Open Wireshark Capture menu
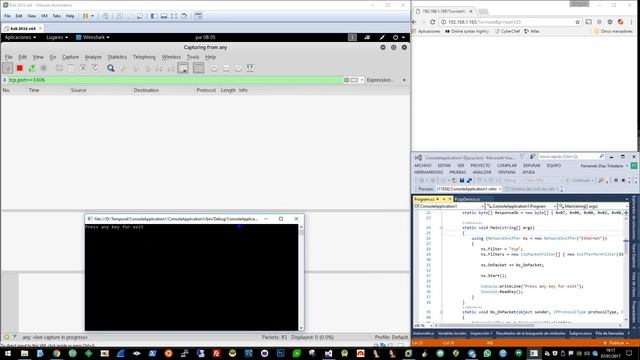Image resolution: width=640 pixels, height=360 pixels. 70,57
